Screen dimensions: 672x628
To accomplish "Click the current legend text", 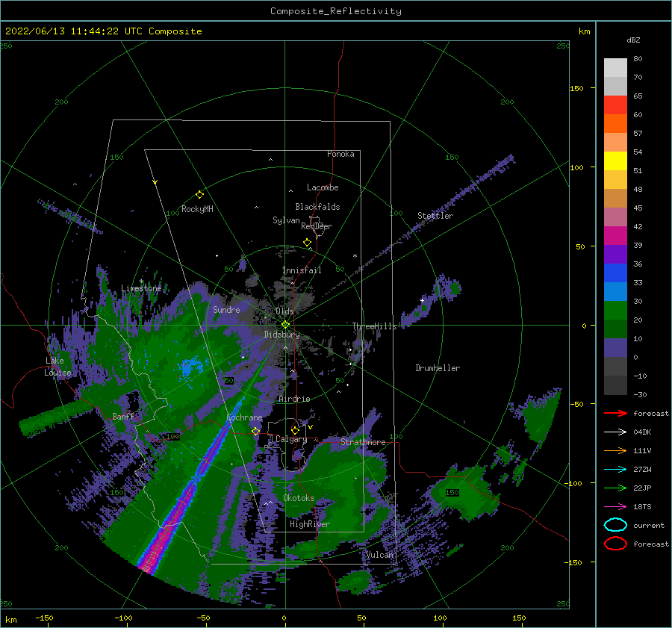I will [649, 526].
